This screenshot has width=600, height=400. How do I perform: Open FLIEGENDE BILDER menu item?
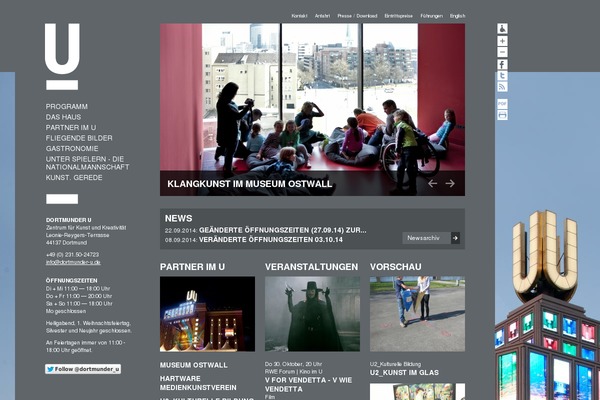(x=79, y=138)
